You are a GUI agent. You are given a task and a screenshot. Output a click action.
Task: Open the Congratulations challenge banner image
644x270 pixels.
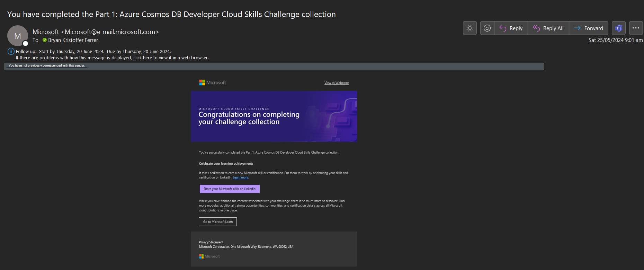(274, 116)
